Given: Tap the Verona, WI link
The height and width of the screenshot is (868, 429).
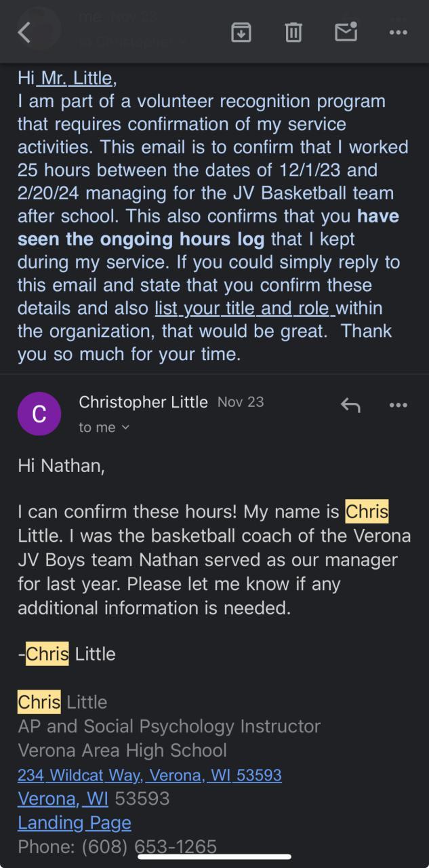Looking at the screenshot, I should [x=63, y=798].
